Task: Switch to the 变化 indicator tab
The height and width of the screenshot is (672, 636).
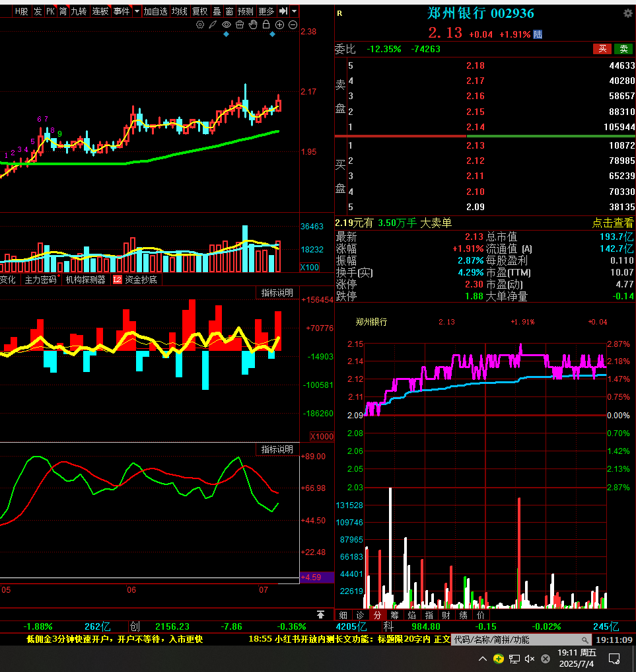Action: (x=8, y=280)
